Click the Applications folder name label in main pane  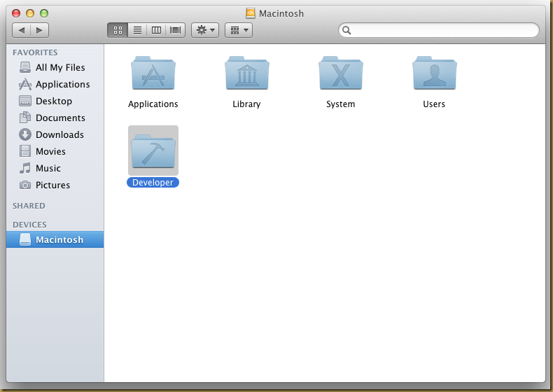(153, 104)
